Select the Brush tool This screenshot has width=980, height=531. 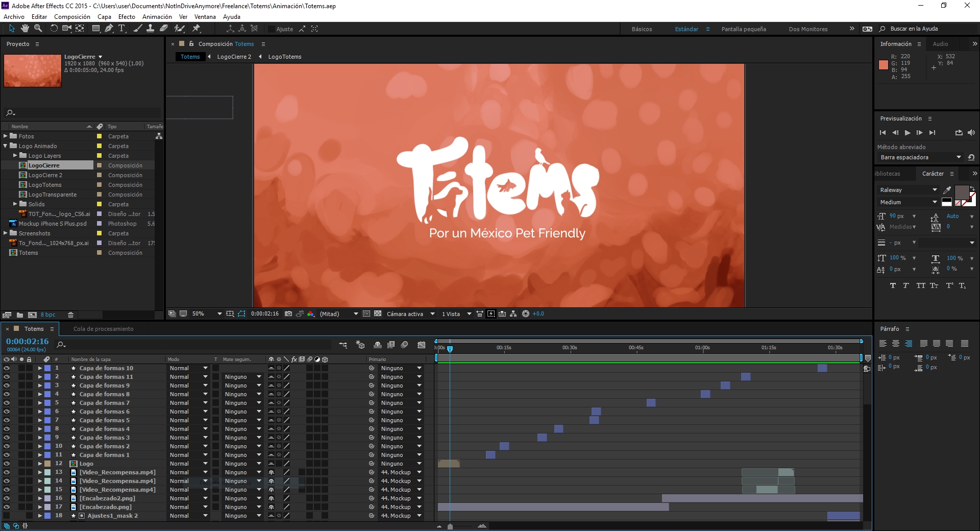click(138, 29)
